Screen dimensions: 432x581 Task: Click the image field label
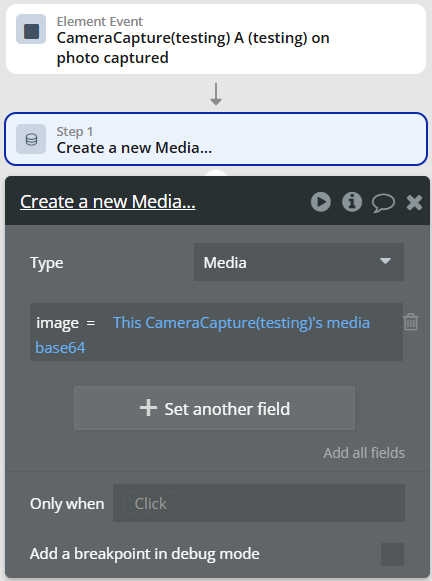pos(57,323)
